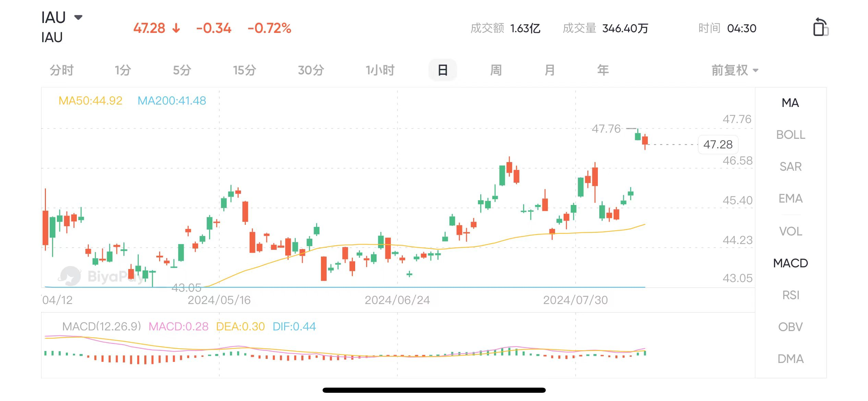The height and width of the screenshot is (401, 868).
Task: Tap the 47.28 current price tag on chart
Action: click(718, 145)
